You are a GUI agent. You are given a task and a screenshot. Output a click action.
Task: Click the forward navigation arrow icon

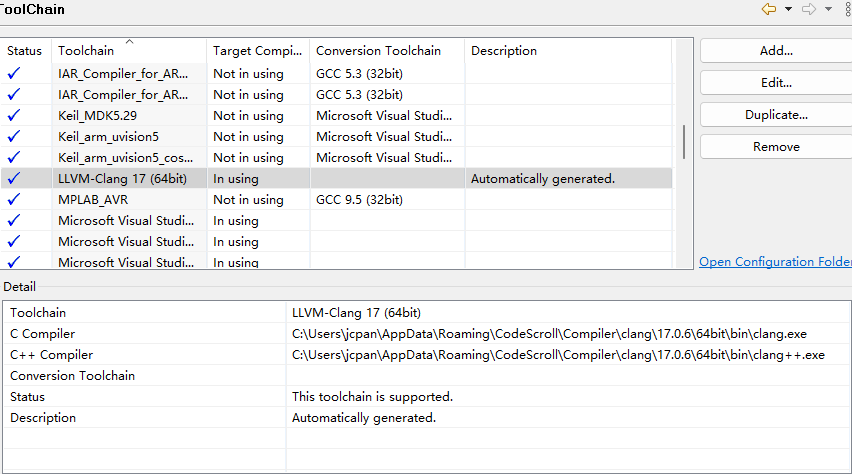(809, 9)
